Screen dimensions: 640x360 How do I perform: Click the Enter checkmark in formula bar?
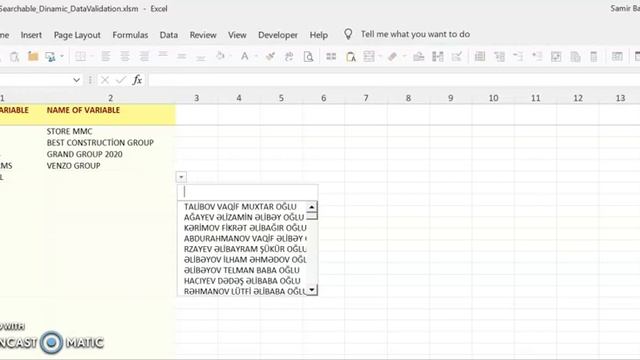(x=120, y=80)
